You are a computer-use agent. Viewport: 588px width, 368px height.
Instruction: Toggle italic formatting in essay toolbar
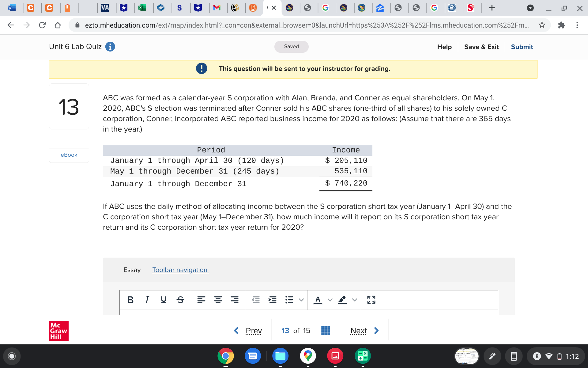147,300
